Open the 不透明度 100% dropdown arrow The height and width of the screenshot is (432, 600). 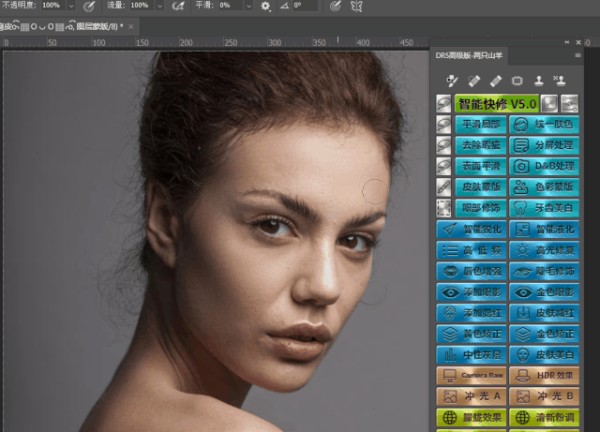click(x=71, y=6)
